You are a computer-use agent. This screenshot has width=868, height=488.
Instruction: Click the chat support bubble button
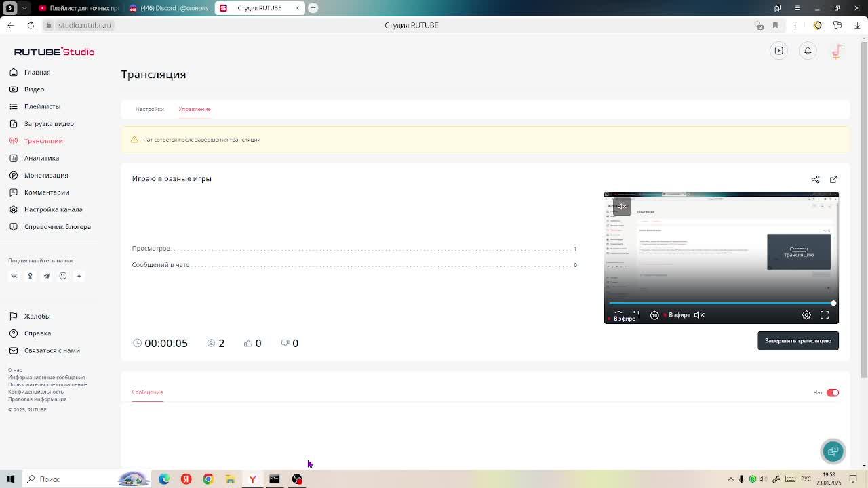pyautogui.click(x=833, y=451)
